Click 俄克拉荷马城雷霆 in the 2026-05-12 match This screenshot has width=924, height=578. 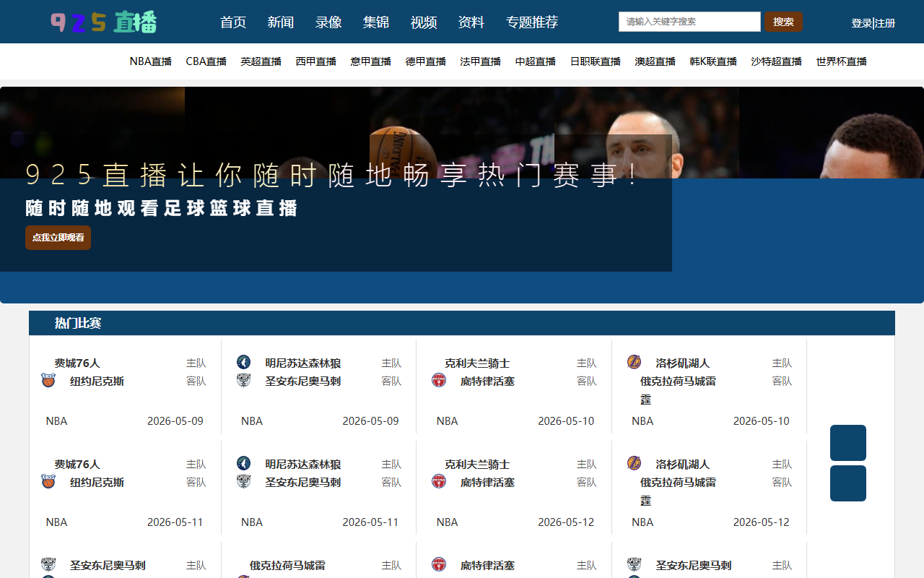point(678,491)
